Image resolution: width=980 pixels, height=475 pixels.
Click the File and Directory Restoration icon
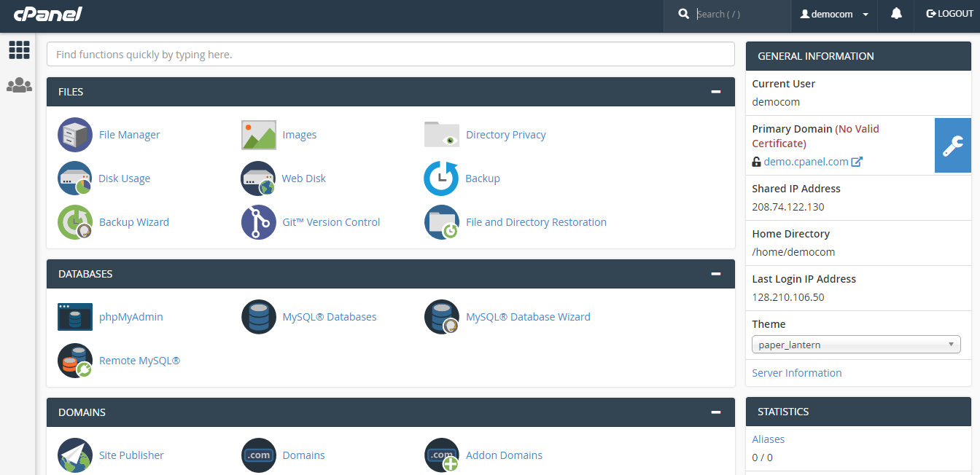(x=442, y=221)
